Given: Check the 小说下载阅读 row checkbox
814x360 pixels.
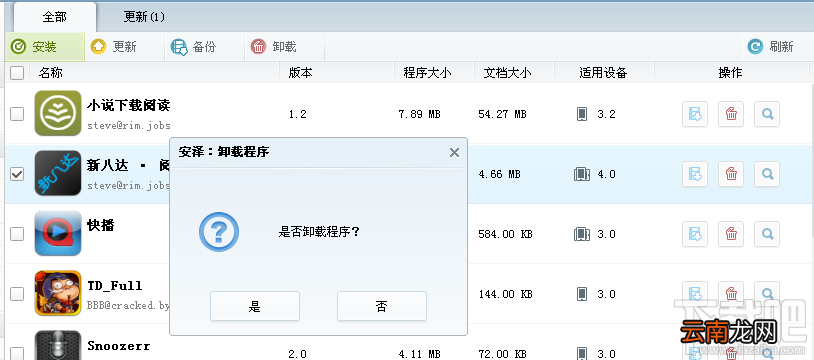Looking at the screenshot, I should (x=17, y=114).
